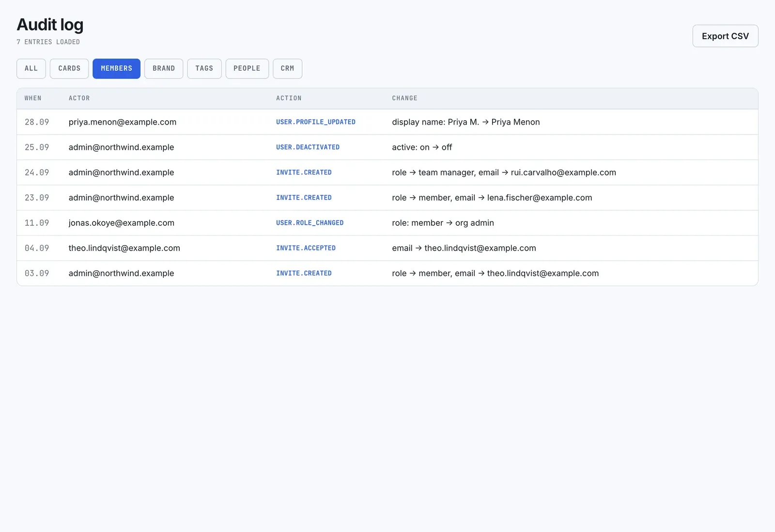Show the TAGS filter entries
The width and height of the screenshot is (775, 532).
tap(204, 68)
